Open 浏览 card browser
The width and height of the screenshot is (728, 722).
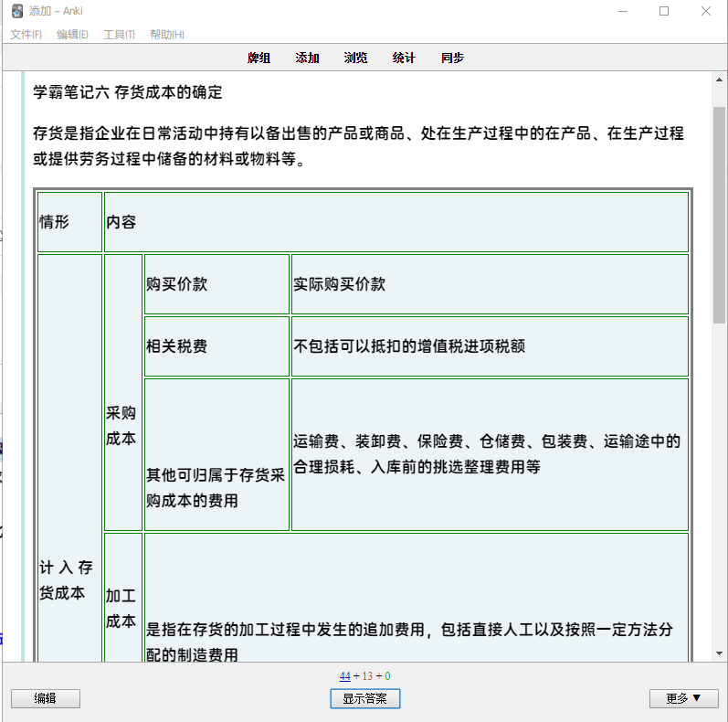pyautogui.click(x=355, y=58)
